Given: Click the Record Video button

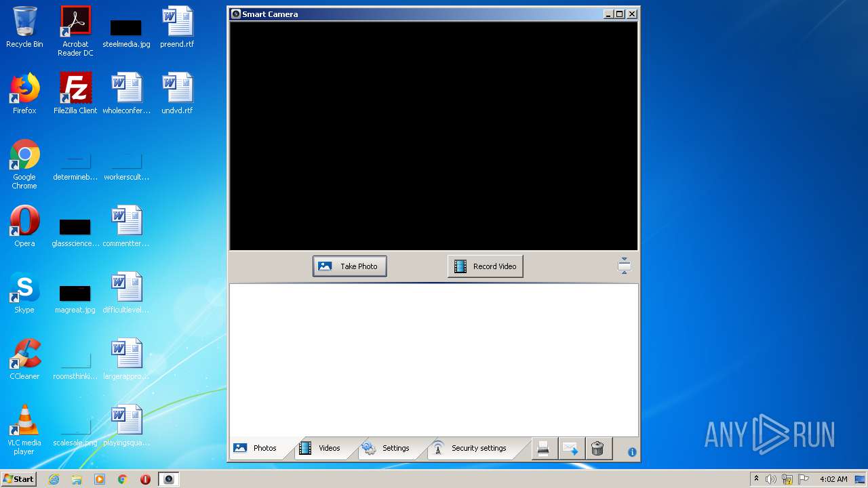Looking at the screenshot, I should click(486, 266).
